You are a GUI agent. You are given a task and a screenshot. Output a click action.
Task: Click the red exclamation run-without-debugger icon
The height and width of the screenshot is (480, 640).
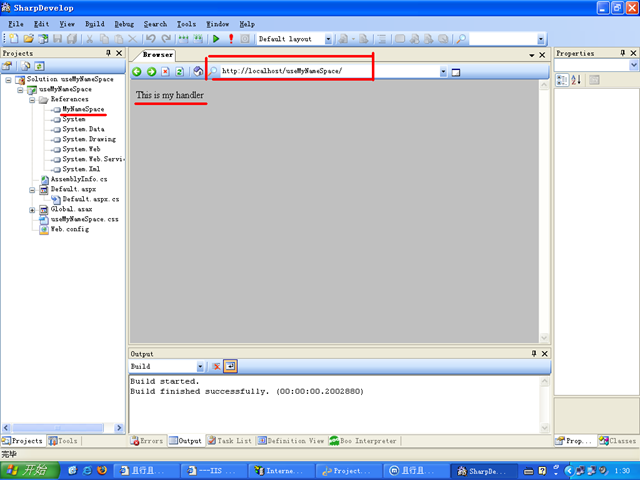(231, 39)
